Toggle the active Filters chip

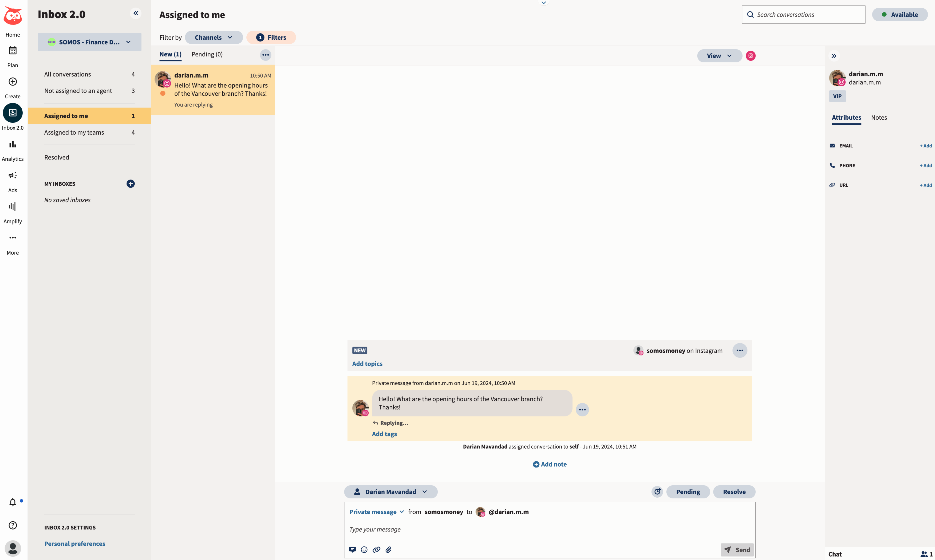[x=271, y=37]
